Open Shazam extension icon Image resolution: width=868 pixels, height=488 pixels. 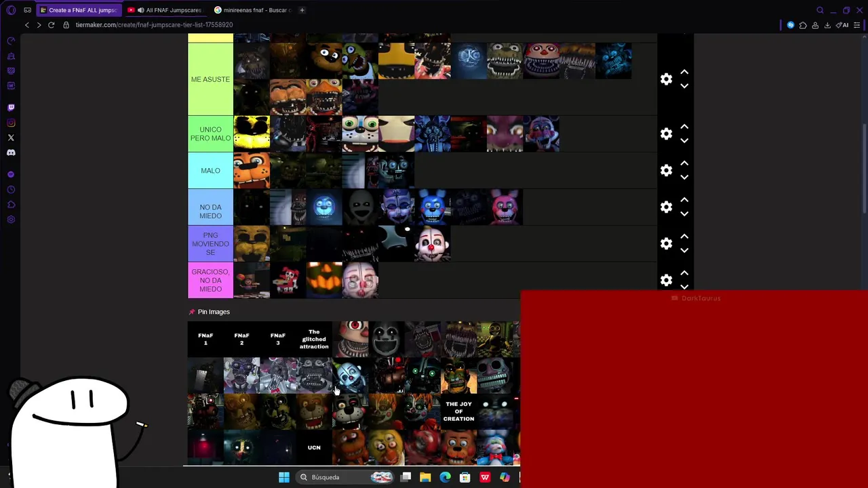pyautogui.click(x=791, y=25)
